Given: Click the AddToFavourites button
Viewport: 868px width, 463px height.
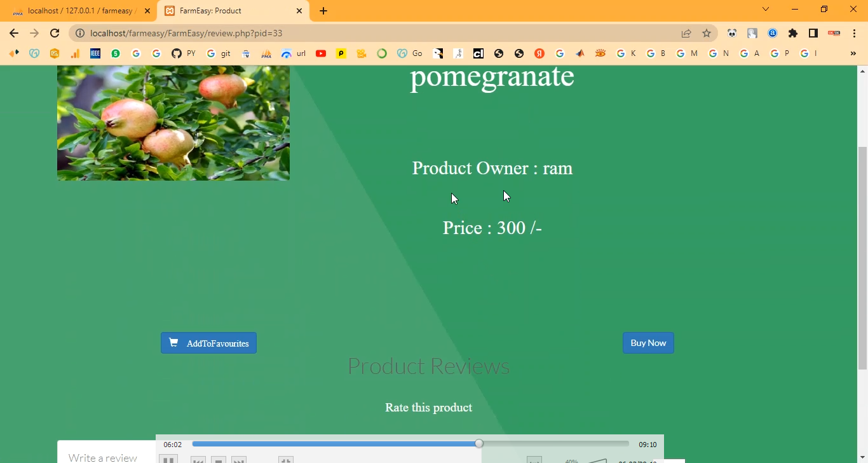Looking at the screenshot, I should [208, 343].
